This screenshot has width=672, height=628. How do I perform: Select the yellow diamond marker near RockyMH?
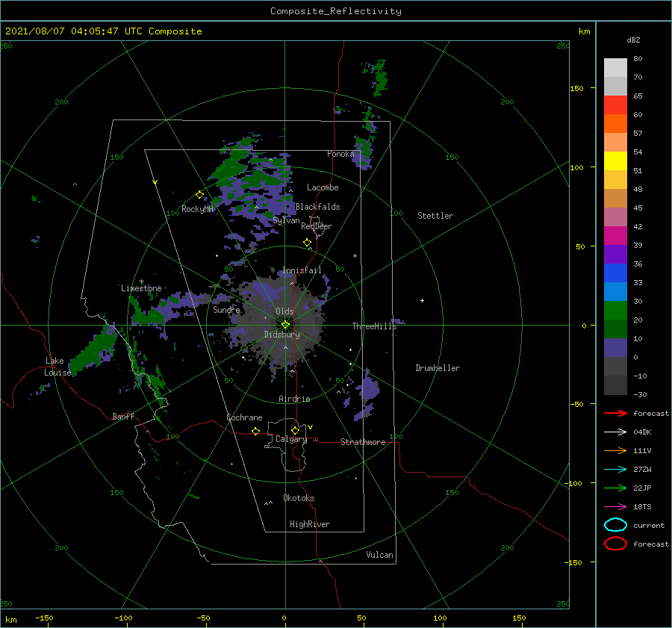pyautogui.click(x=199, y=195)
